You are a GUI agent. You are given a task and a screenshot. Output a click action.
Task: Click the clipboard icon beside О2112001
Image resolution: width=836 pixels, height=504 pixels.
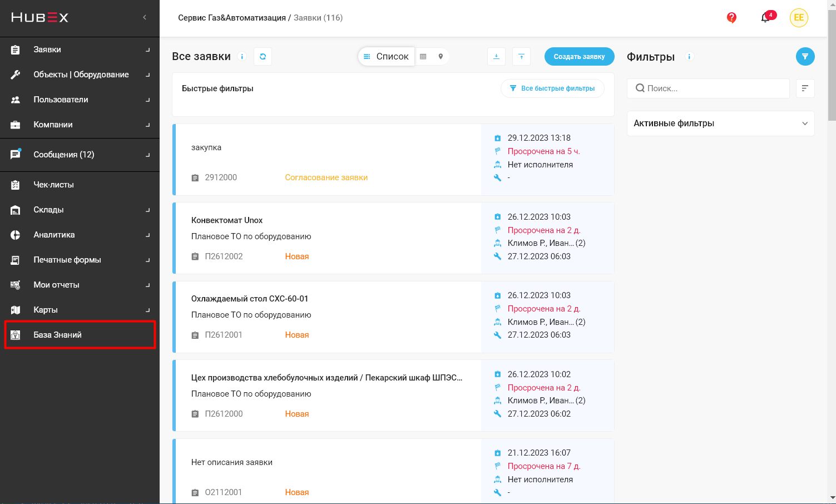(x=195, y=493)
